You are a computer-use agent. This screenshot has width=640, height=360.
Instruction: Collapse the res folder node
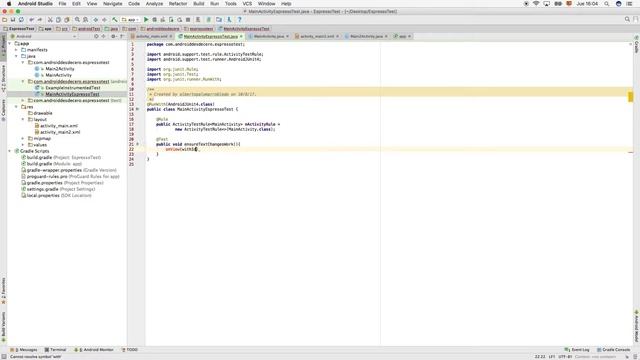tap(16, 107)
